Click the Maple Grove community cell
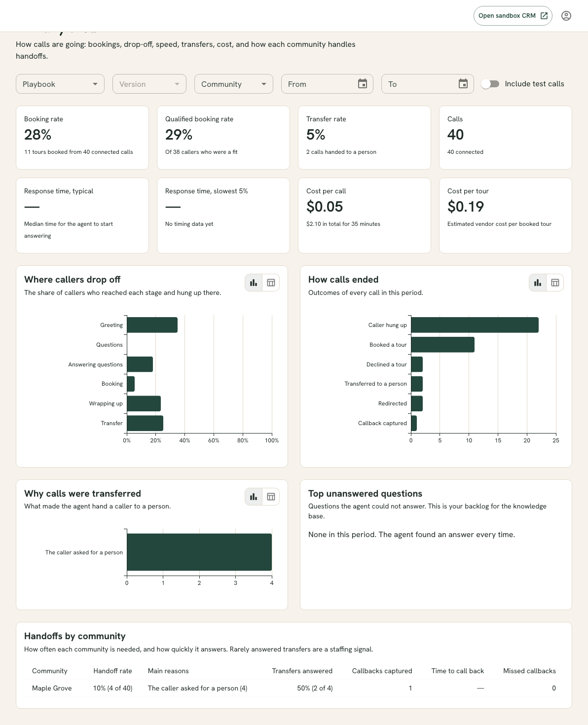Image resolution: width=588 pixels, height=725 pixels. [52, 688]
